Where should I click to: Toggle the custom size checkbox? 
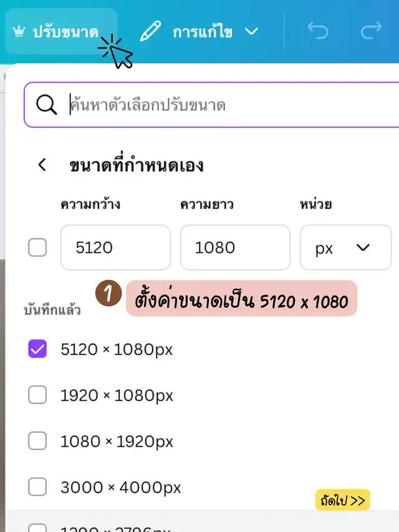coord(37,248)
